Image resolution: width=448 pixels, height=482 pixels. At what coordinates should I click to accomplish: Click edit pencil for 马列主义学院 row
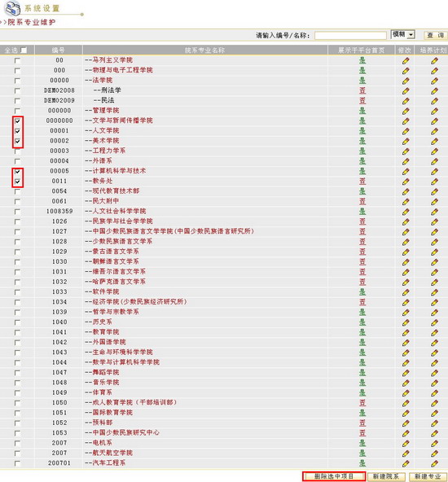point(406,60)
